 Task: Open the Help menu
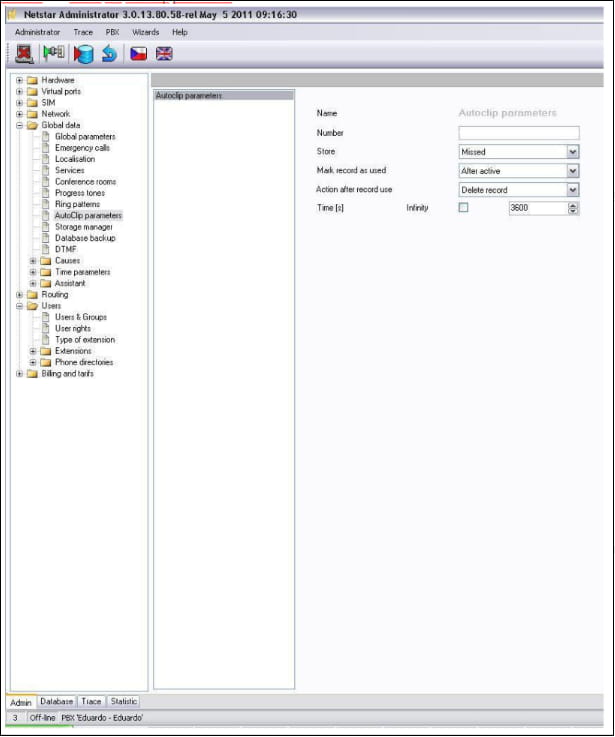180,32
